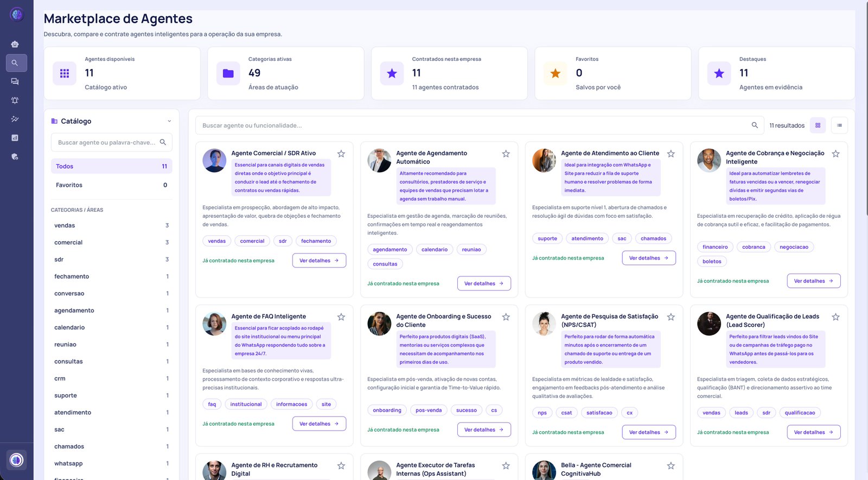Click the Agente Comercial / SDR Ativo avatar

(x=214, y=161)
